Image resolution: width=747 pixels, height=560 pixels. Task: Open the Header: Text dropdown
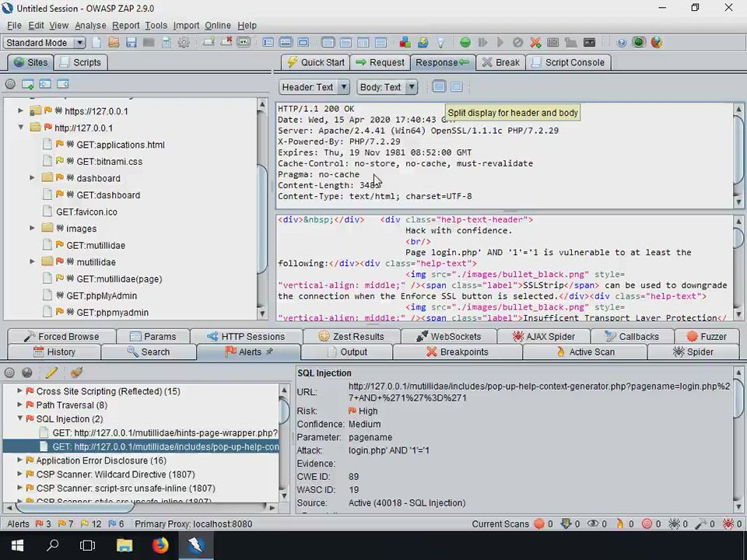tap(314, 87)
